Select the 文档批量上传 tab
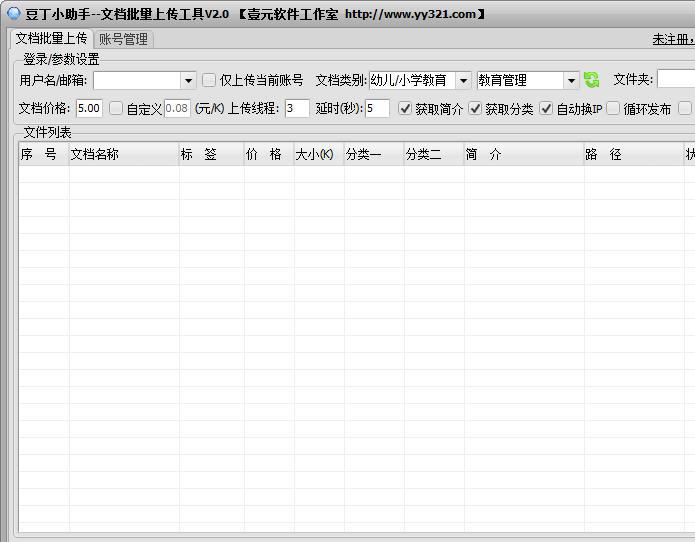The width and height of the screenshot is (695, 542). click(x=51, y=38)
